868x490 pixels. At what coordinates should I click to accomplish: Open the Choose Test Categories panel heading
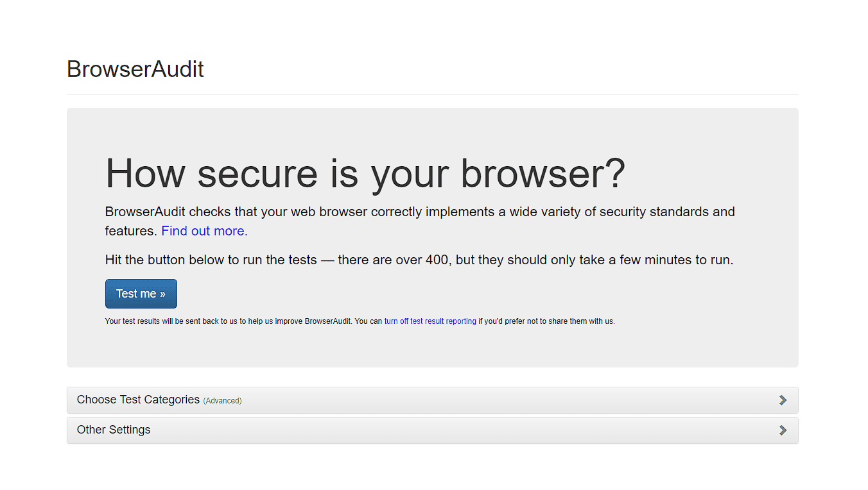pyautogui.click(x=433, y=400)
